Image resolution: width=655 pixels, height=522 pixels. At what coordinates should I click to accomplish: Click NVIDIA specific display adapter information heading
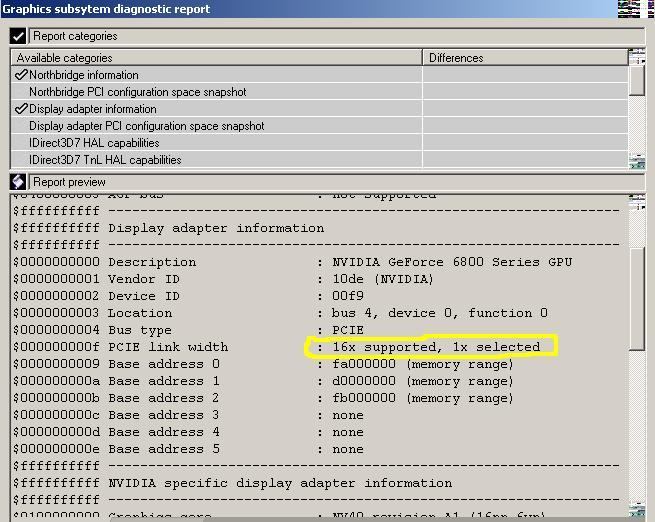click(x=233, y=483)
